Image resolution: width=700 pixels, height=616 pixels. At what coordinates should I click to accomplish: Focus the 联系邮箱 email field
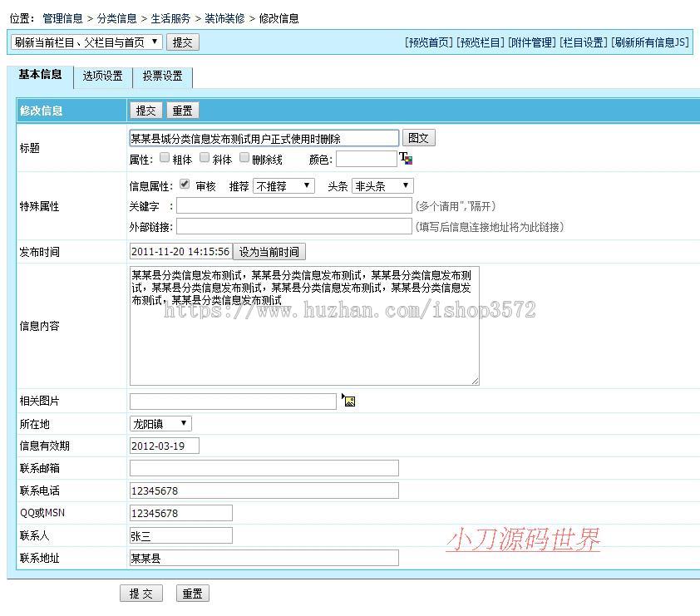[x=264, y=468]
